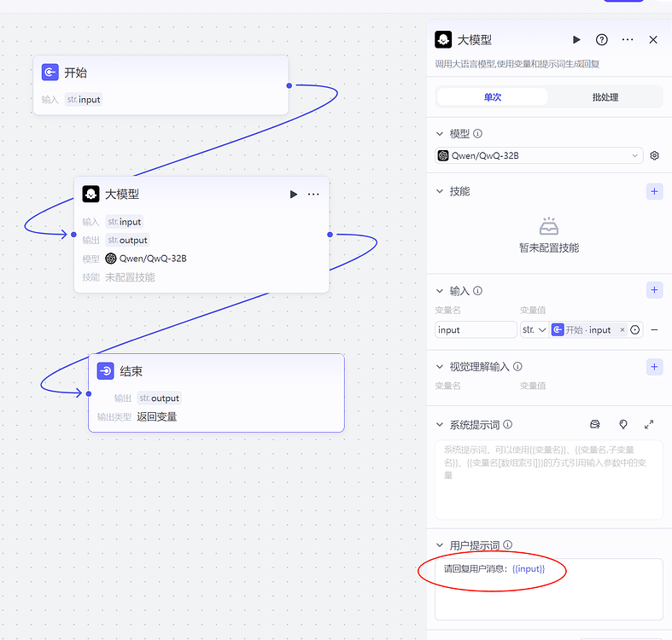Click the lightbulb prompt optimize icon
The width and height of the screenshot is (672, 640).
point(623,424)
